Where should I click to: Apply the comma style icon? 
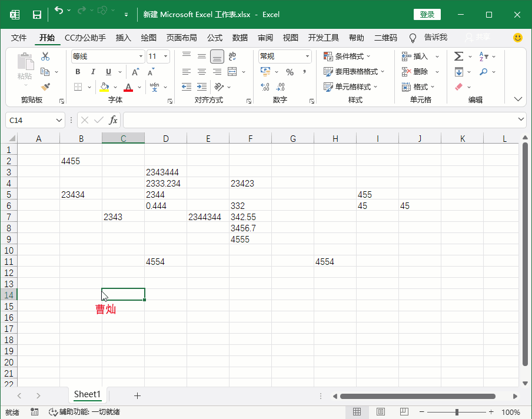(x=305, y=72)
